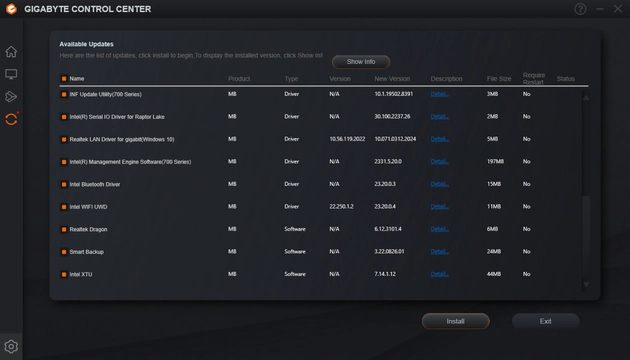Image resolution: width=630 pixels, height=360 pixels.
Task: Click the Product column header
Action: pyautogui.click(x=239, y=79)
